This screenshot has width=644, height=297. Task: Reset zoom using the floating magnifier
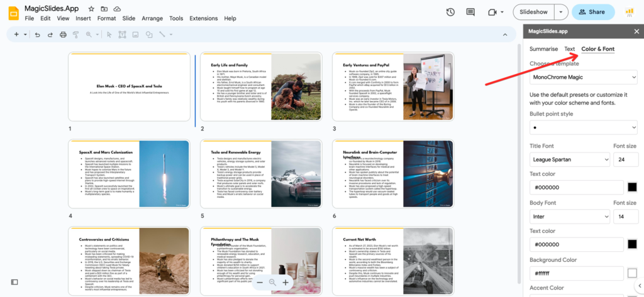(273, 282)
